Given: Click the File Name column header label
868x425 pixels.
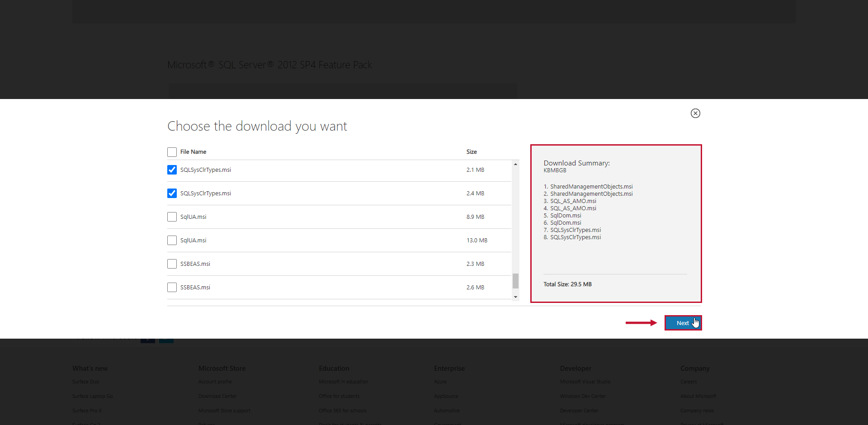Looking at the screenshot, I should [x=193, y=152].
